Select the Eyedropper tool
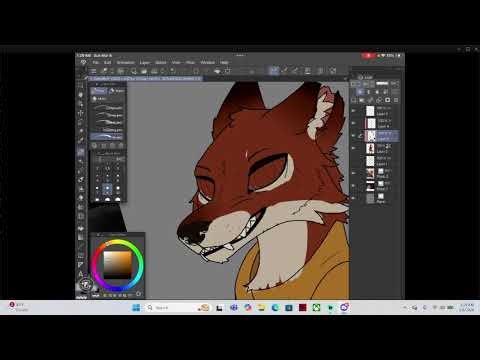The width and height of the screenshot is (480, 360). coord(81,140)
